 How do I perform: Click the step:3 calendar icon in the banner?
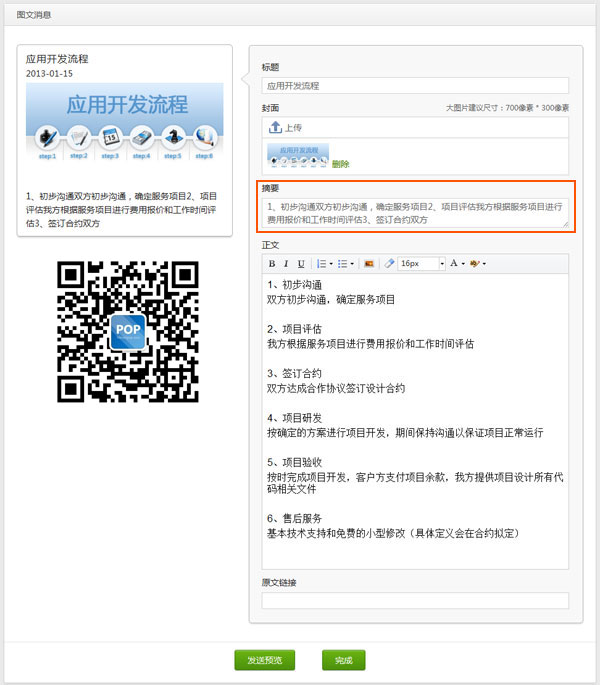click(x=110, y=138)
